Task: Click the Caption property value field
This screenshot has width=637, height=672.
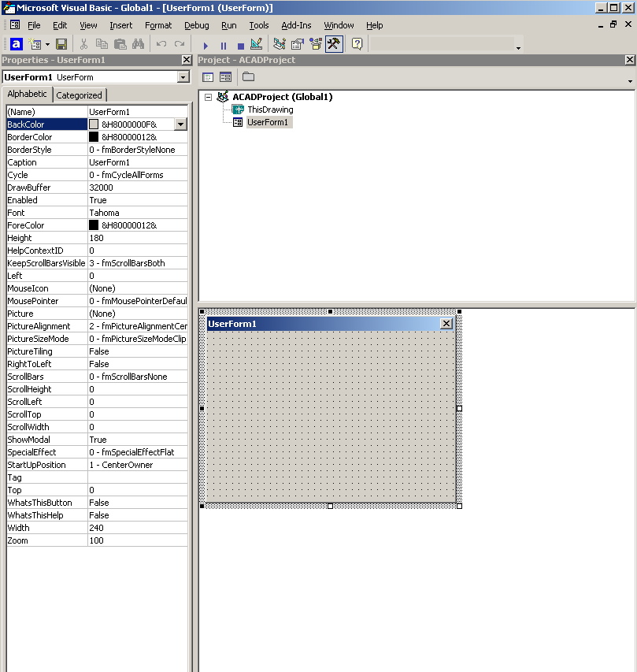Action: click(138, 162)
